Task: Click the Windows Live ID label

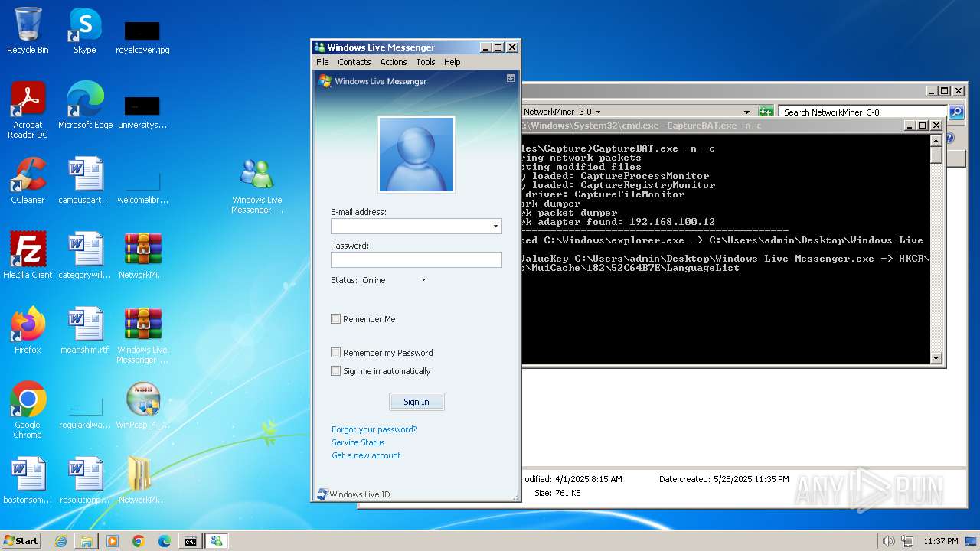Action: (x=360, y=494)
